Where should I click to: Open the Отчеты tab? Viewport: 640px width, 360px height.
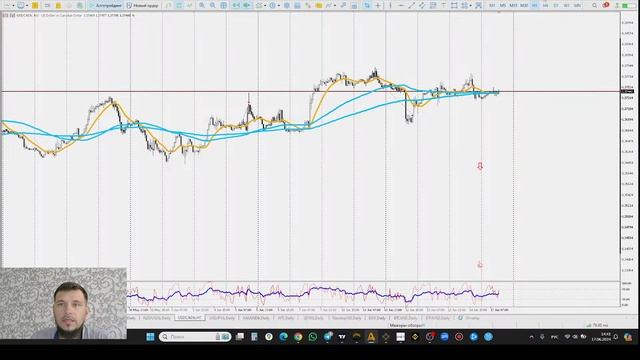[469, 318]
